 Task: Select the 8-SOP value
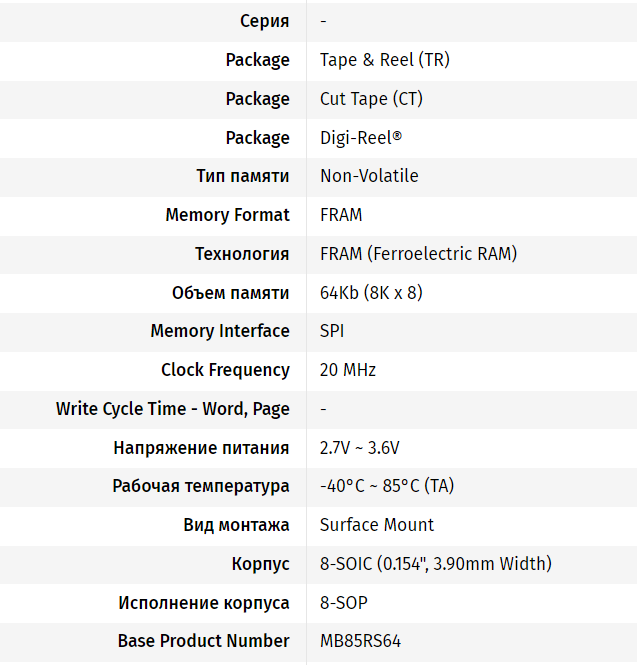(344, 603)
